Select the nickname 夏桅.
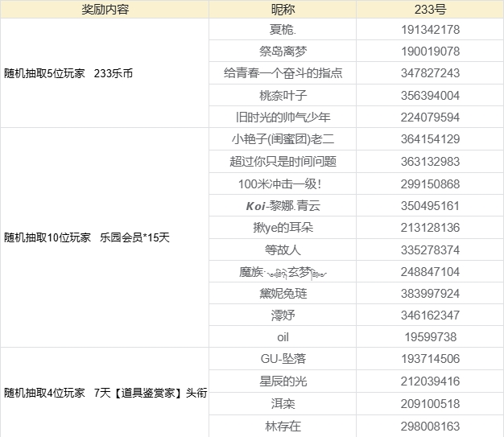Image resolution: width=504 pixels, height=437 pixels. point(283,30)
